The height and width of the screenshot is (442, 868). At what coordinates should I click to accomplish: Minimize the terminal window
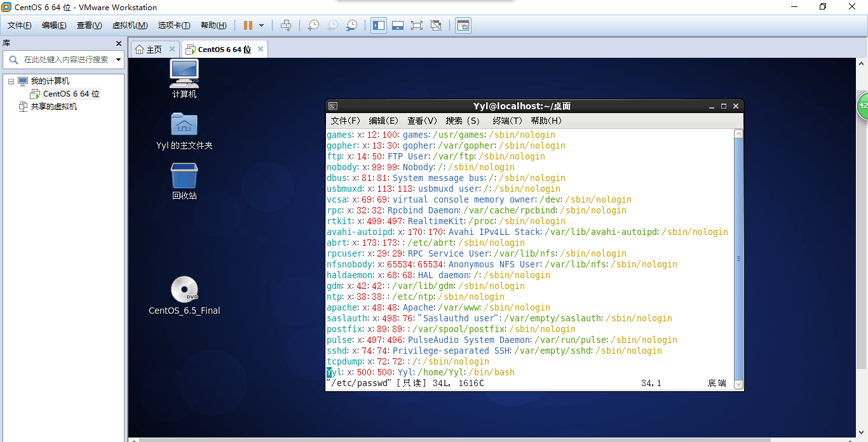point(712,106)
